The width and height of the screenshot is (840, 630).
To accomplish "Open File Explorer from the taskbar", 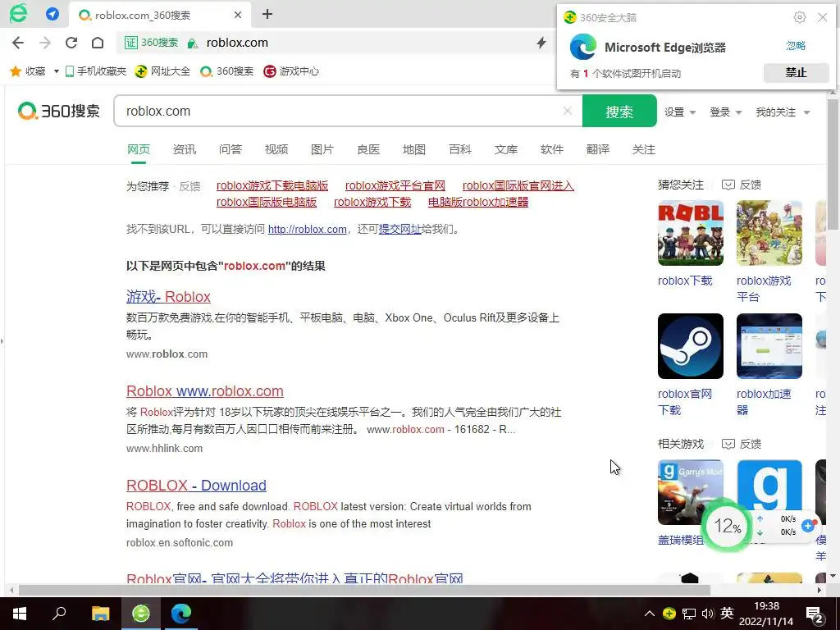I will tap(100, 614).
